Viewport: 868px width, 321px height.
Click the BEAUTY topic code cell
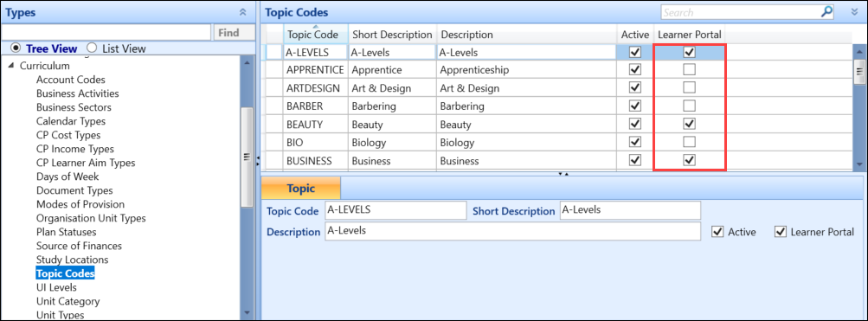[x=316, y=124]
